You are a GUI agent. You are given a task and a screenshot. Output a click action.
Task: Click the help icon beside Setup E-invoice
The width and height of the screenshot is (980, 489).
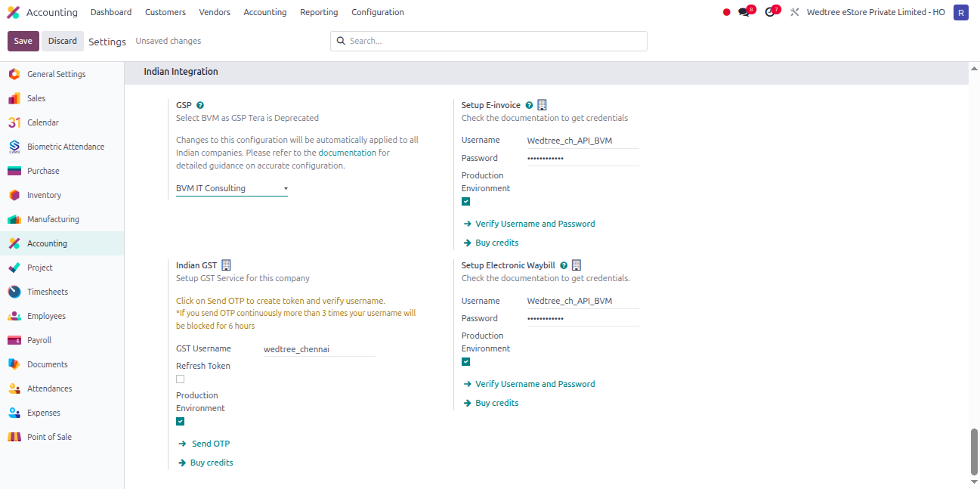(529, 105)
